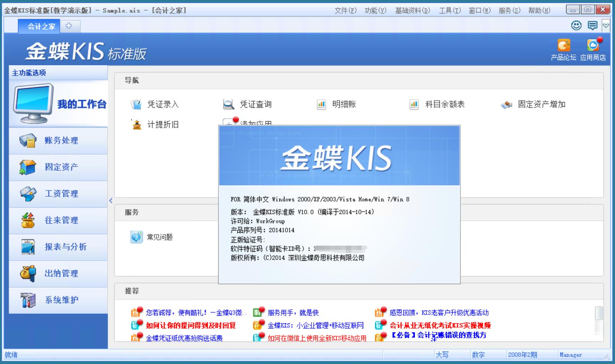This screenshot has height=364, width=615.
Task: Click 2008年2期 in status bar
Action: click(x=522, y=354)
